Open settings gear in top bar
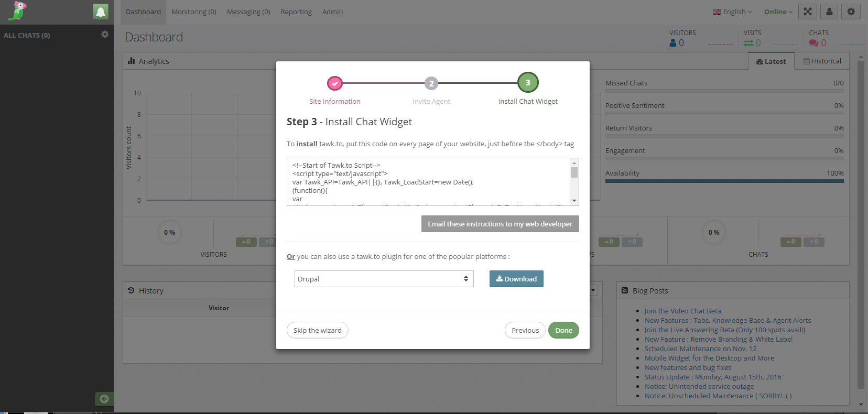Image resolution: width=868 pixels, height=414 pixels. click(851, 12)
